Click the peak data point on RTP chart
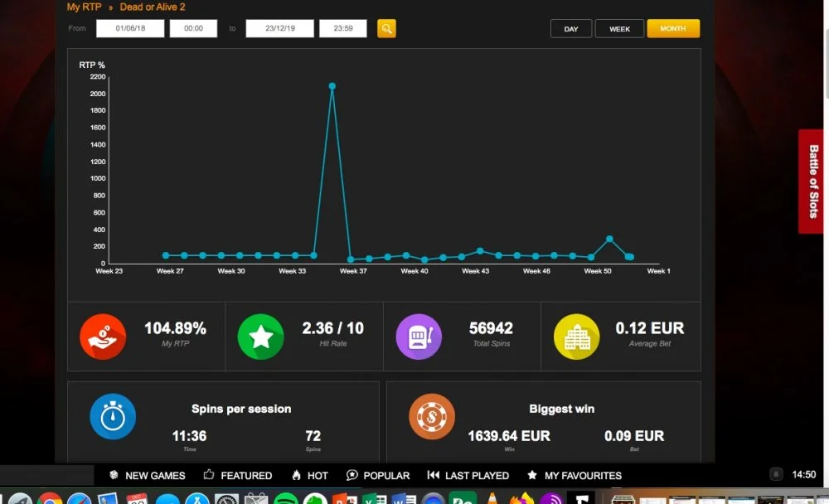Image resolution: width=829 pixels, height=504 pixels. click(x=332, y=86)
